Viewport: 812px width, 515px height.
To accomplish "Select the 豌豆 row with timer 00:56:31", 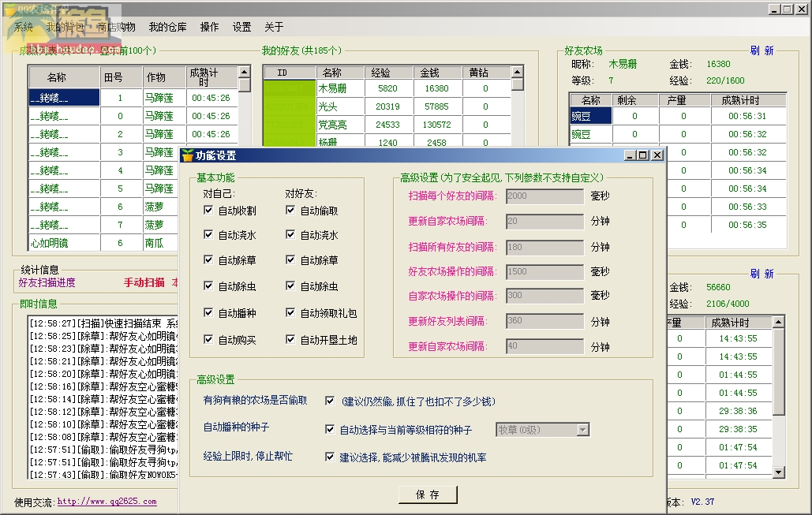I will pos(677,116).
